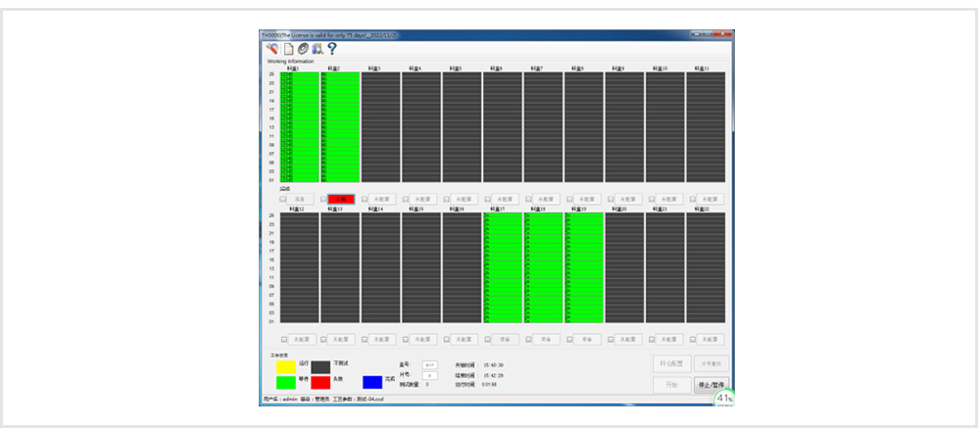This screenshot has width=980, height=428.
Task: Click the red status button under cassette 2
Action: (x=342, y=199)
